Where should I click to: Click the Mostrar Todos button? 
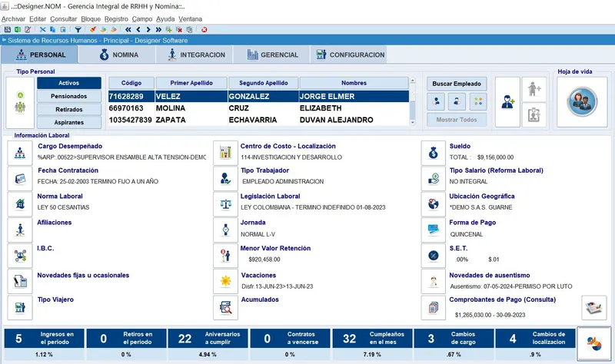[457, 120]
